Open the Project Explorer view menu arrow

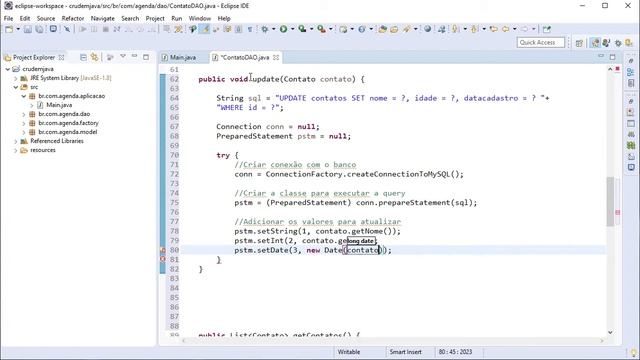tap(122, 56)
